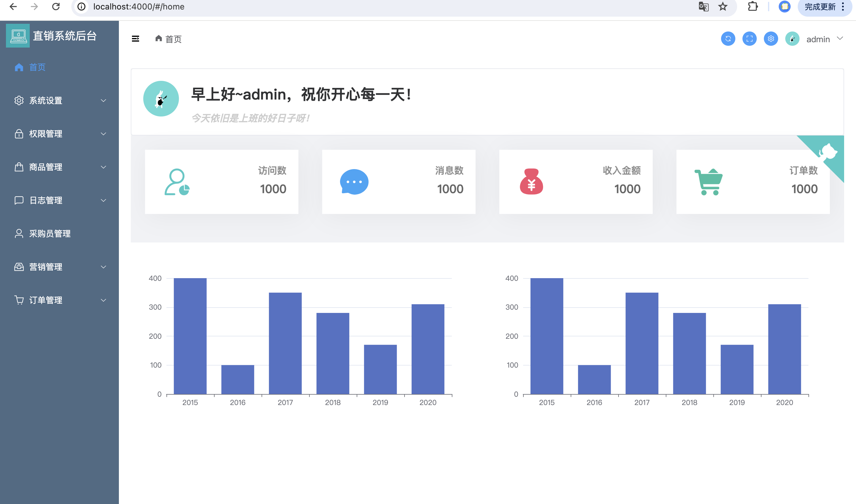Click Chrome's translate page icon
This screenshot has width=856, height=504.
pos(703,7)
